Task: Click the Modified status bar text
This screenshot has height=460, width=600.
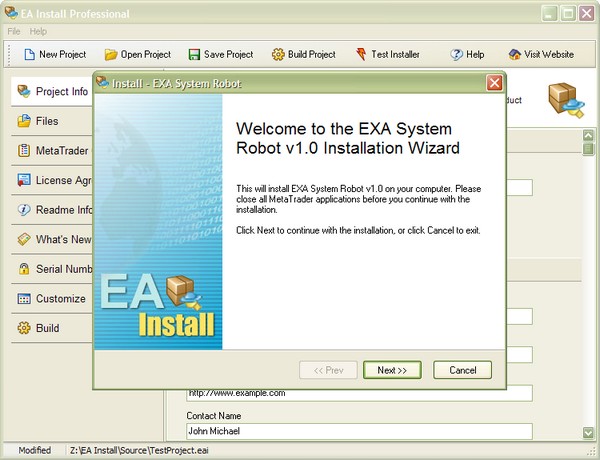Action: [x=35, y=450]
